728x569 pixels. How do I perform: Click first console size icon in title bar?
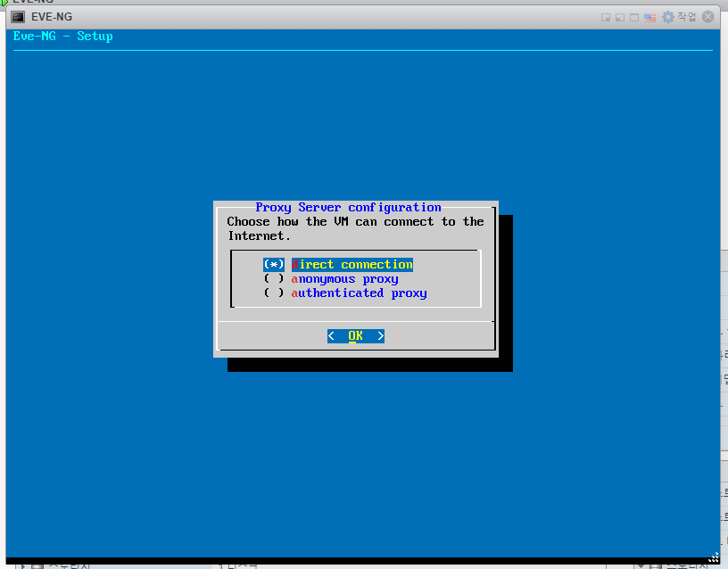(606, 18)
